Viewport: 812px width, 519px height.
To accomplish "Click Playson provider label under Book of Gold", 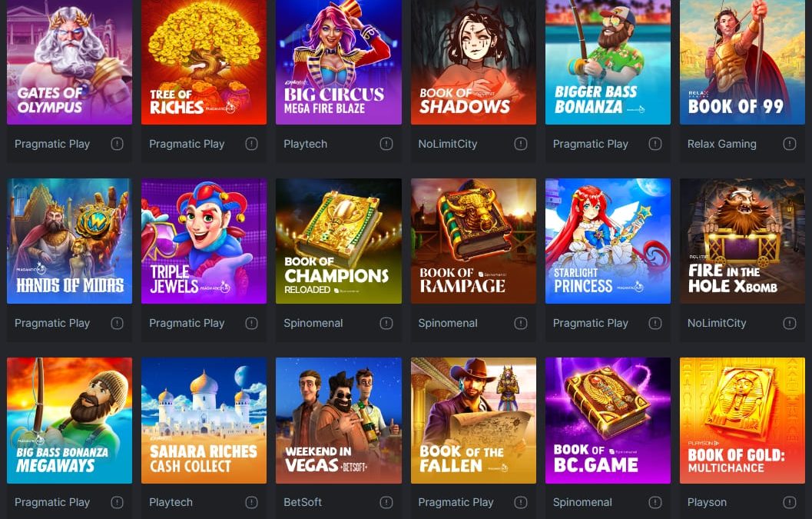I will (x=707, y=502).
